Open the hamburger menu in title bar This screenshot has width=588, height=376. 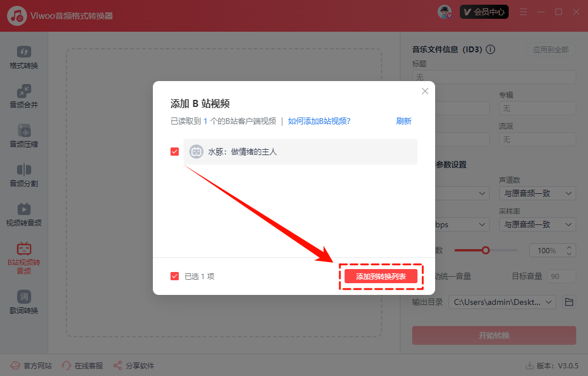pyautogui.click(x=523, y=11)
